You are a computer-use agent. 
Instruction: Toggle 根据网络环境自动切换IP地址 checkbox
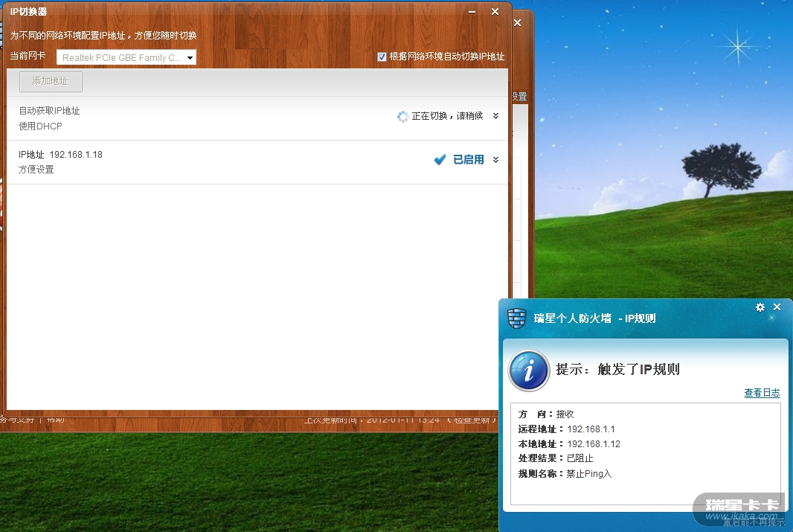pyautogui.click(x=382, y=57)
